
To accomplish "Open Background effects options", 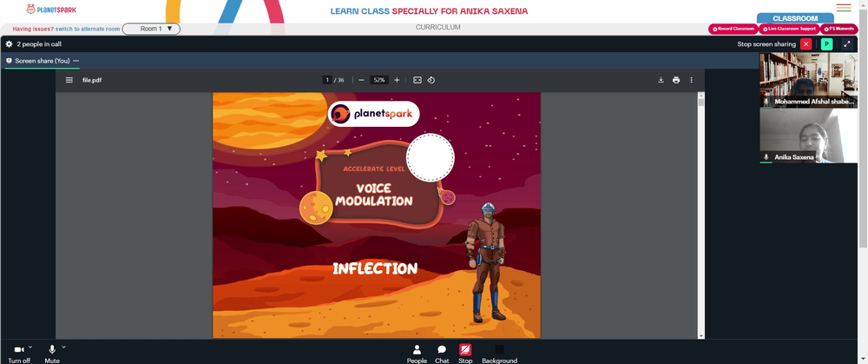I will [499, 354].
